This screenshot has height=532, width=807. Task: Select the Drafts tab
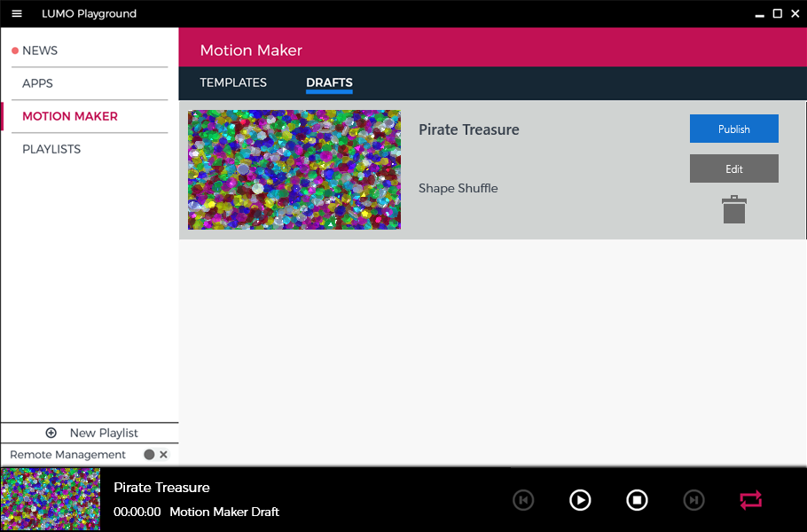click(x=329, y=82)
